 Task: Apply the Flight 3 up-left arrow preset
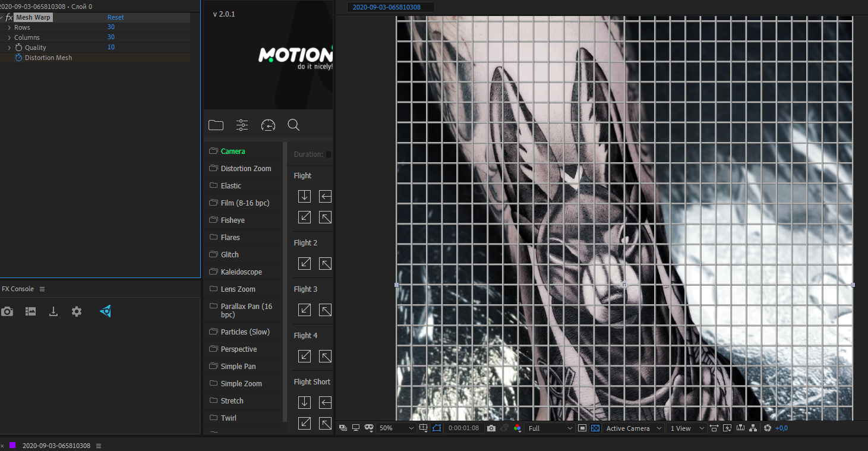[x=325, y=310]
